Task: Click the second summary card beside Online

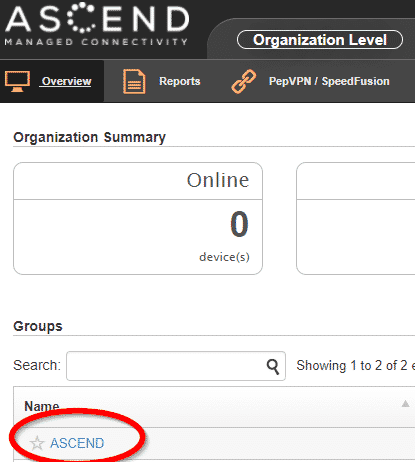Action: (x=355, y=218)
